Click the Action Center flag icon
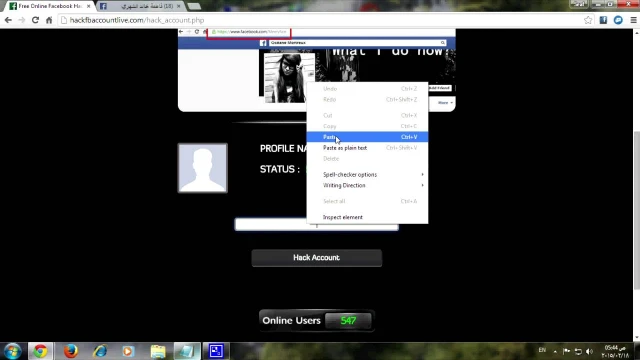Image resolution: width=640 pixels, height=360 pixels. (x=567, y=351)
